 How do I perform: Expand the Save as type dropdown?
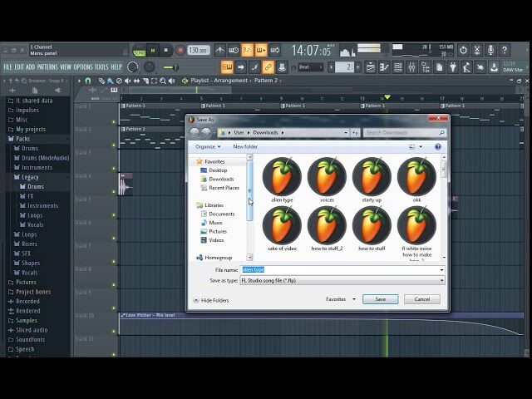click(x=441, y=281)
